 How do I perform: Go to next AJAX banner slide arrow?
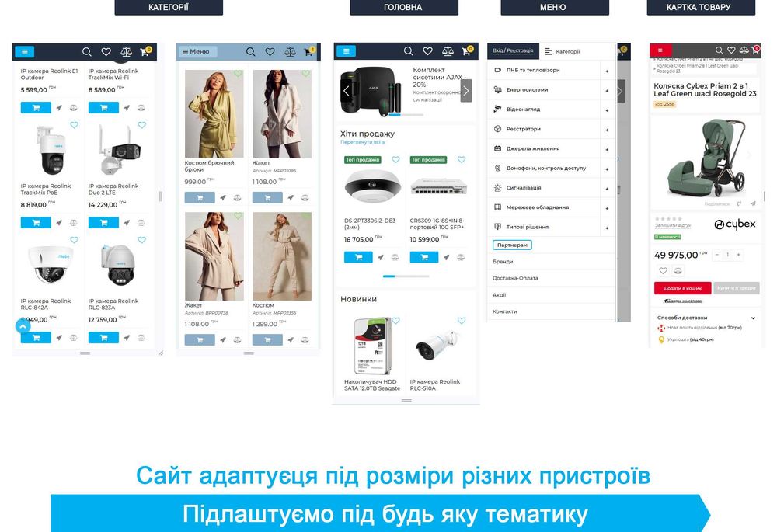point(465,91)
